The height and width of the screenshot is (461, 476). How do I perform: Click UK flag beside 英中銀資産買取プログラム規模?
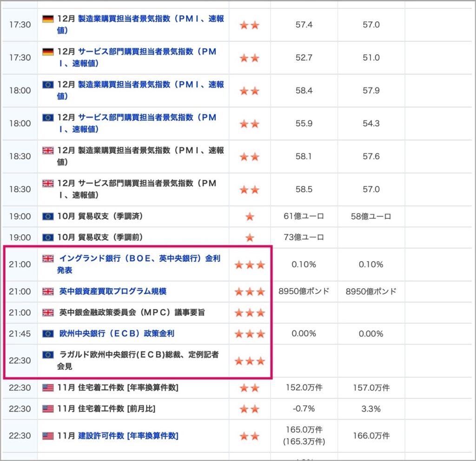coord(48,292)
